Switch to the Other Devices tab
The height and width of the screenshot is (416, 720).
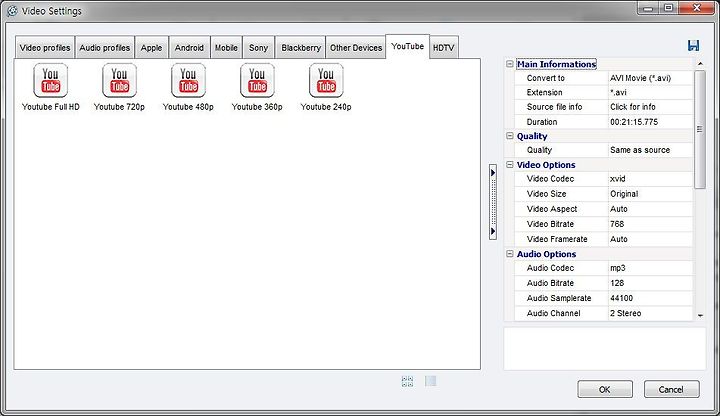pos(356,48)
